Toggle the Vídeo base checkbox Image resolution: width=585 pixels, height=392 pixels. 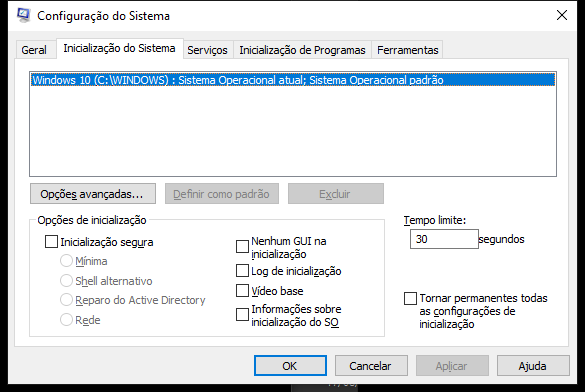click(243, 291)
